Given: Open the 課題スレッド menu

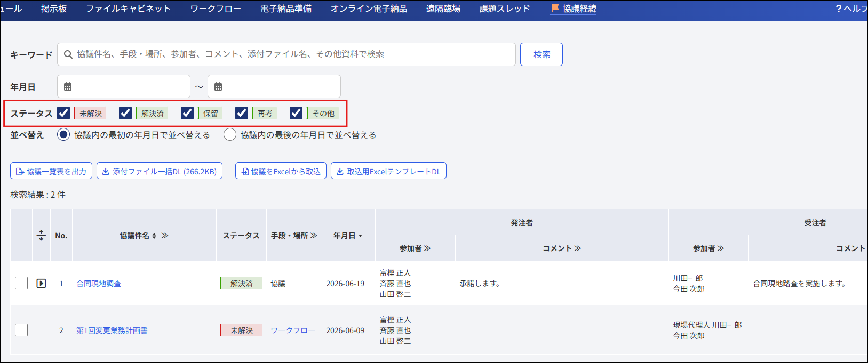Looking at the screenshot, I should [505, 9].
